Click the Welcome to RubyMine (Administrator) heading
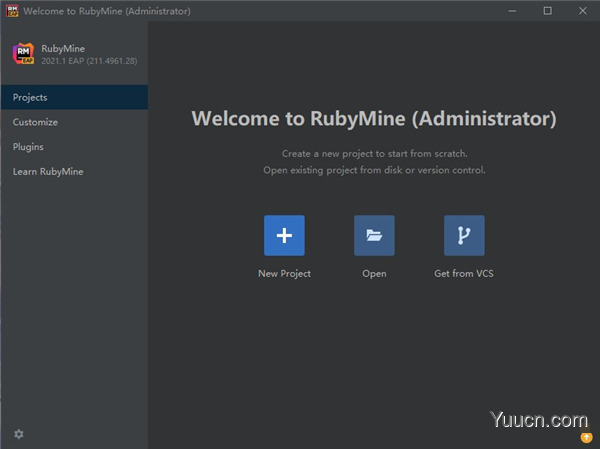The height and width of the screenshot is (449, 600). tap(374, 119)
